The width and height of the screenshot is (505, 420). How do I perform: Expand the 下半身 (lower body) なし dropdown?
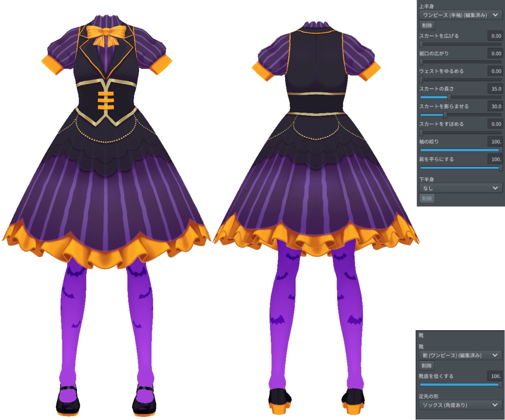[460, 188]
